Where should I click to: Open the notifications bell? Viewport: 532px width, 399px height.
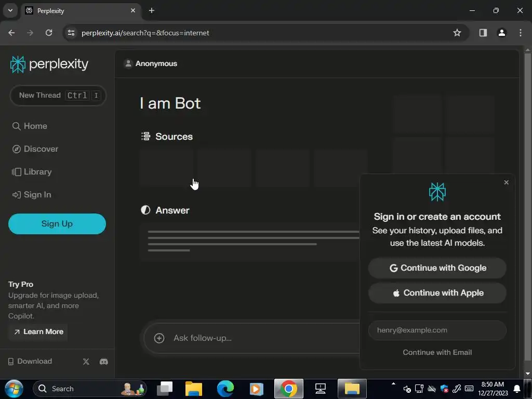(517, 389)
